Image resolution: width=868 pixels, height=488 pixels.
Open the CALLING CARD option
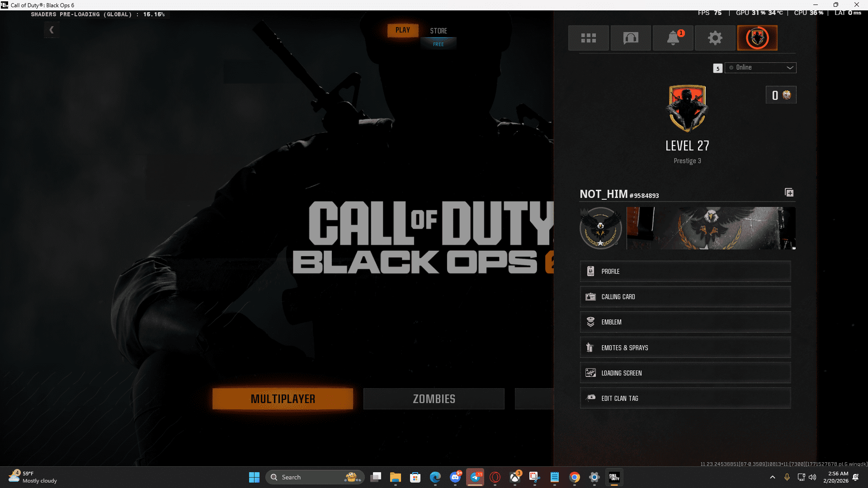tap(685, 297)
